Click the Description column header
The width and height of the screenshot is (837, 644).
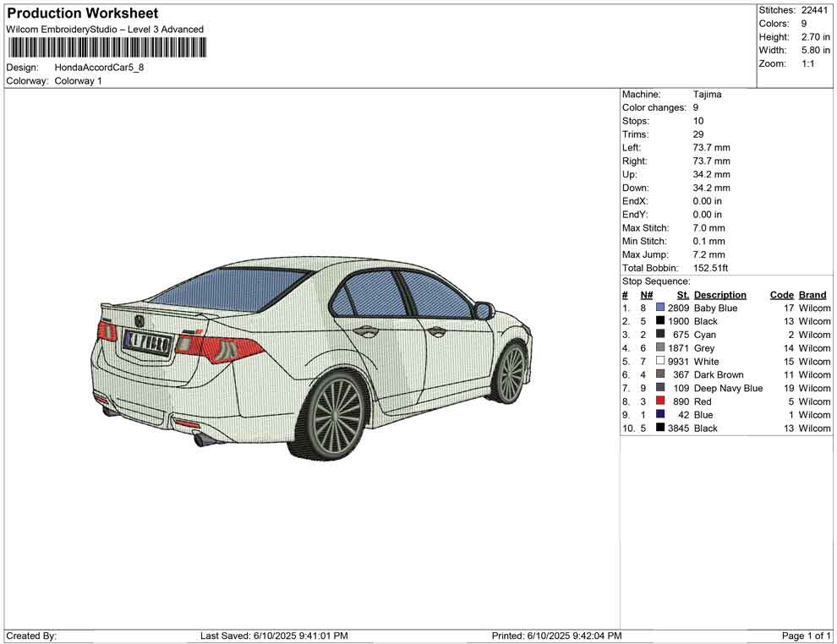tap(719, 295)
